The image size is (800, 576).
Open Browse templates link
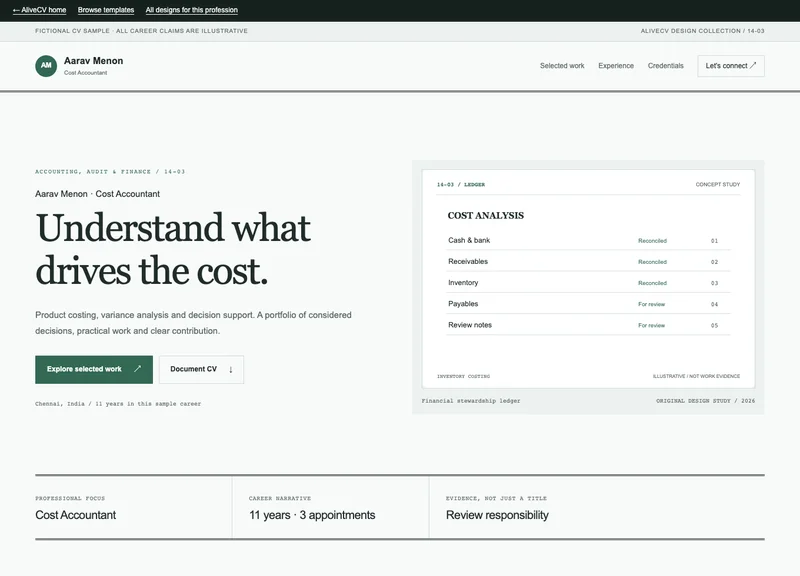pos(106,10)
